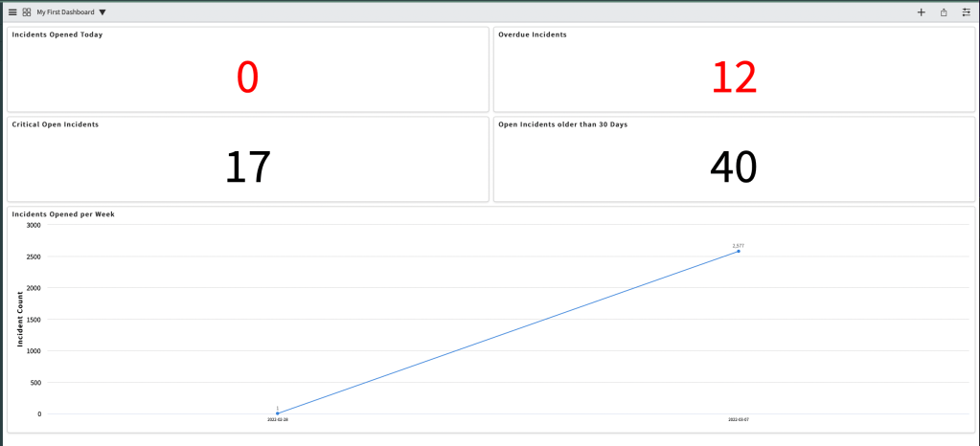Open the 40 incidents older than 30 days
The height and width of the screenshot is (446, 980).
click(734, 167)
